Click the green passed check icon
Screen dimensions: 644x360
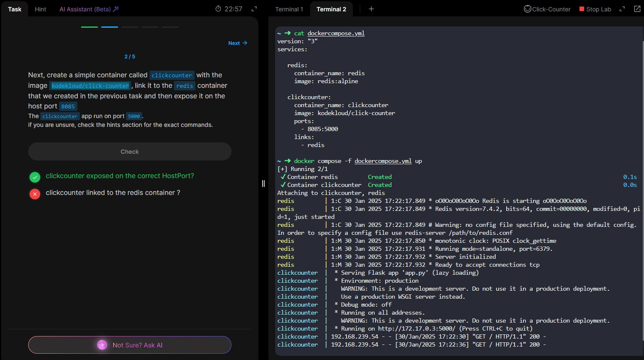[x=35, y=177]
